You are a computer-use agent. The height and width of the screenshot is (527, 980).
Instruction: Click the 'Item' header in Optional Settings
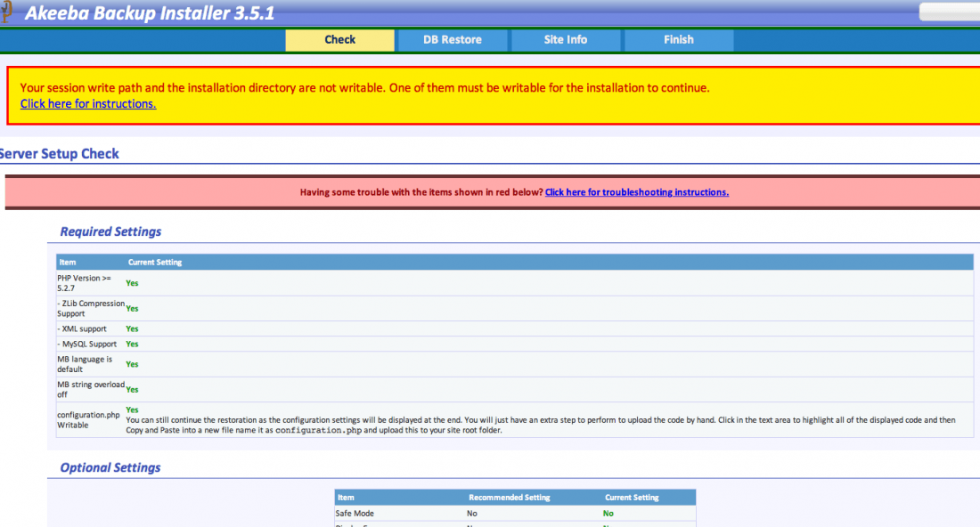[346, 498]
